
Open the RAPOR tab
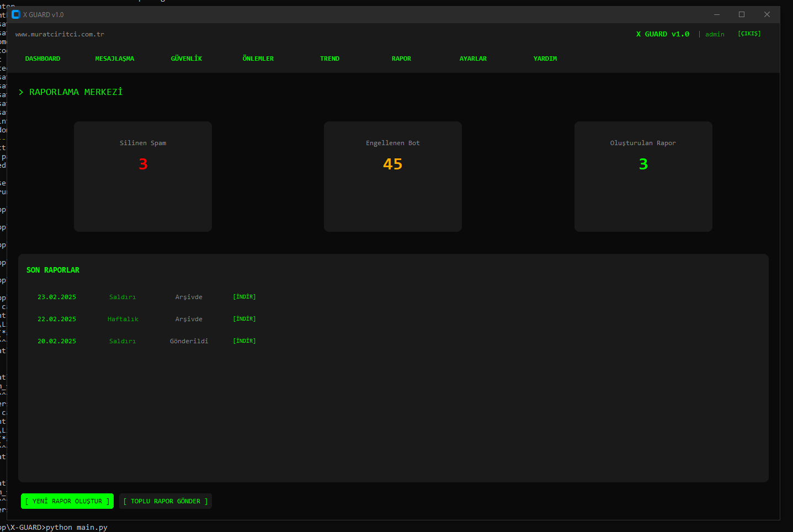pos(401,58)
